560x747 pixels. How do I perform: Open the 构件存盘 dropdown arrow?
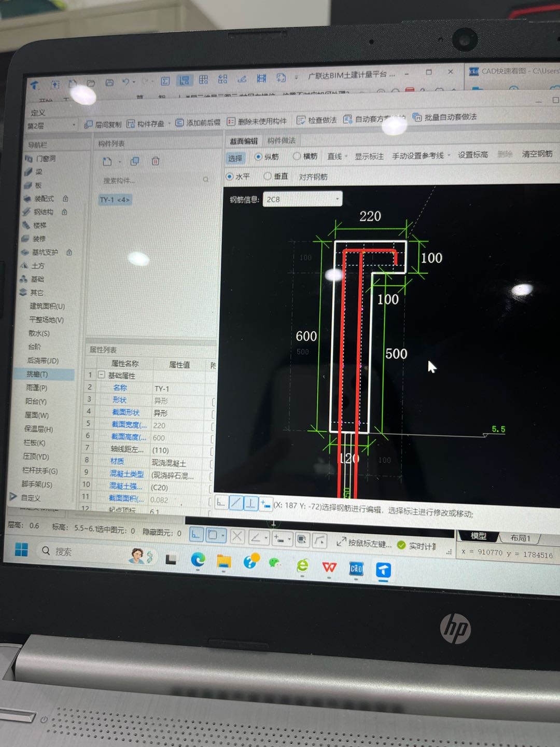pos(170,123)
